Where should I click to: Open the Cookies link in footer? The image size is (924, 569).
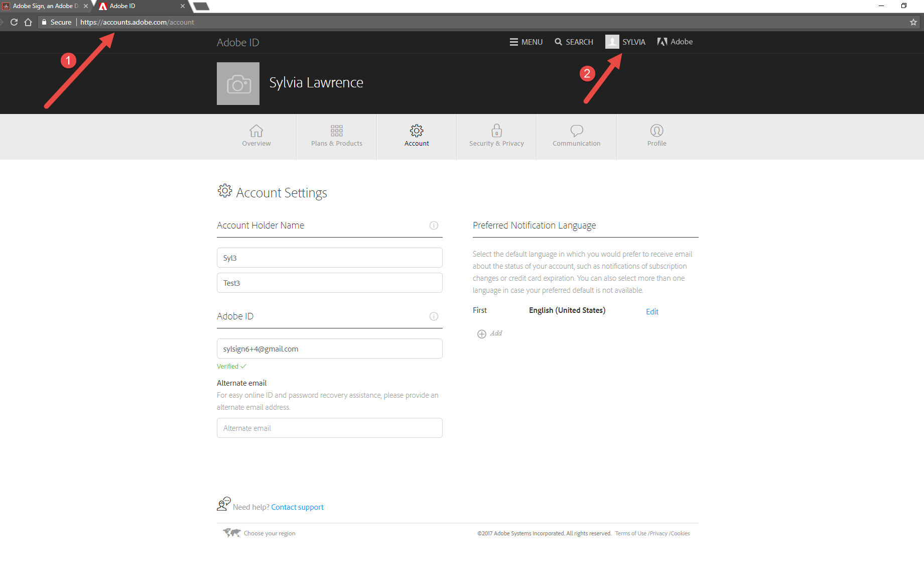click(680, 533)
